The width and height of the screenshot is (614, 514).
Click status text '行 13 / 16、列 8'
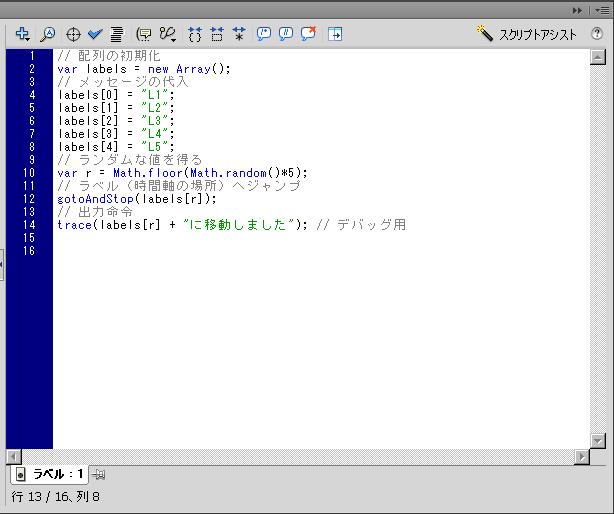(55, 497)
